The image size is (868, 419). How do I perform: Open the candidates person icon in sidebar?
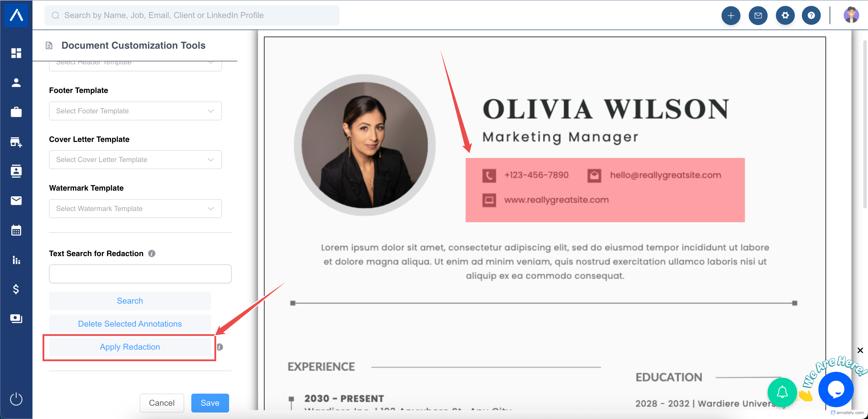[16, 83]
